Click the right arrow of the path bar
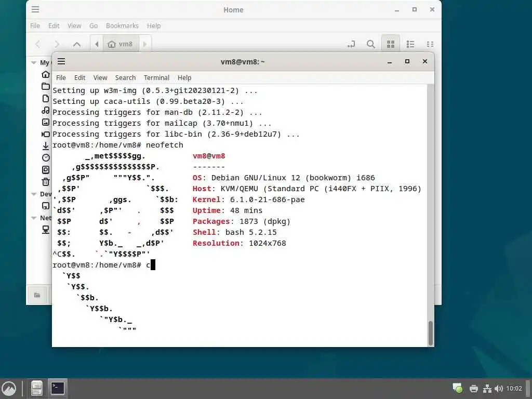The image size is (532, 399). coord(145,44)
